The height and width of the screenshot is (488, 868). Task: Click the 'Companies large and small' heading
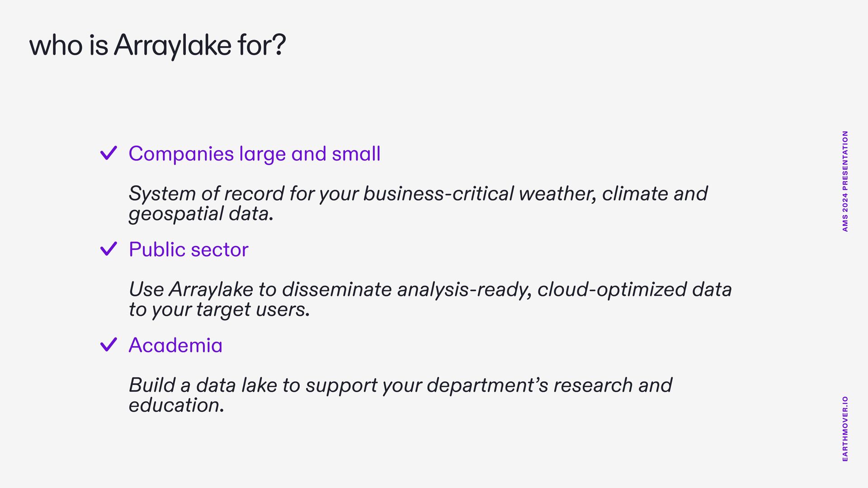click(255, 154)
